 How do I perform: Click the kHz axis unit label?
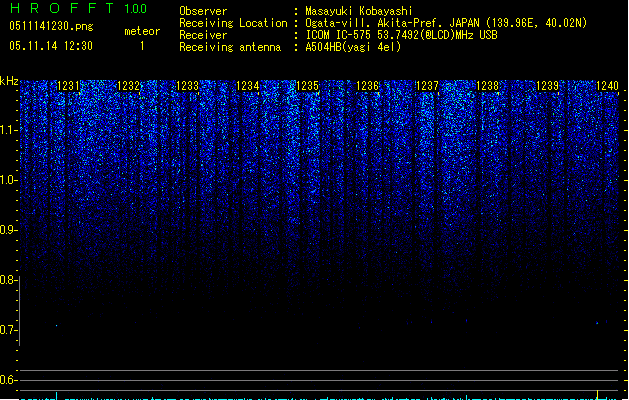tap(9, 81)
